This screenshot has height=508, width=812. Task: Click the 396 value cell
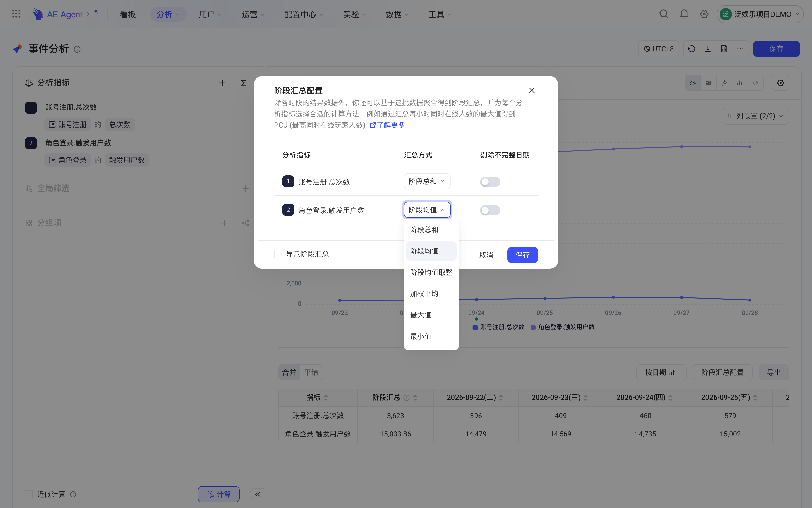coord(476,416)
